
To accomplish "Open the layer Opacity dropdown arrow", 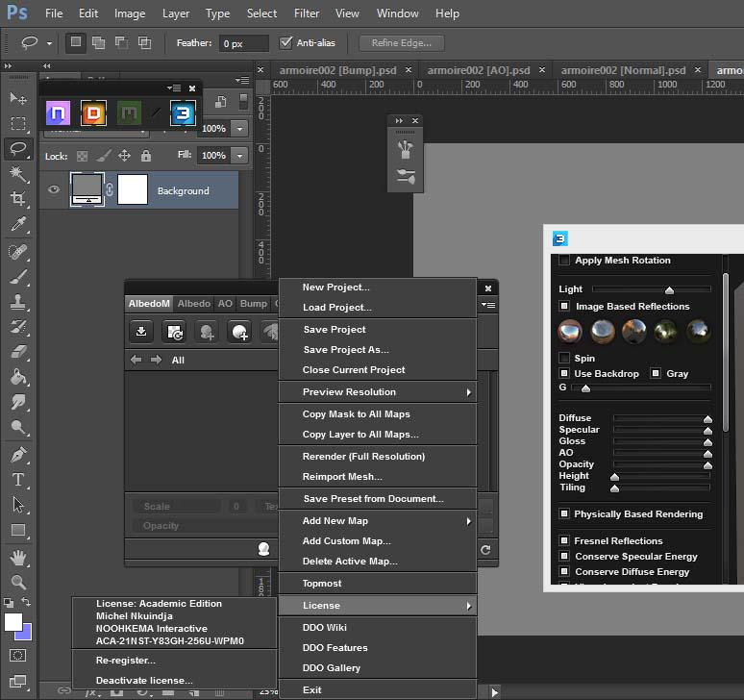I will 239,129.
